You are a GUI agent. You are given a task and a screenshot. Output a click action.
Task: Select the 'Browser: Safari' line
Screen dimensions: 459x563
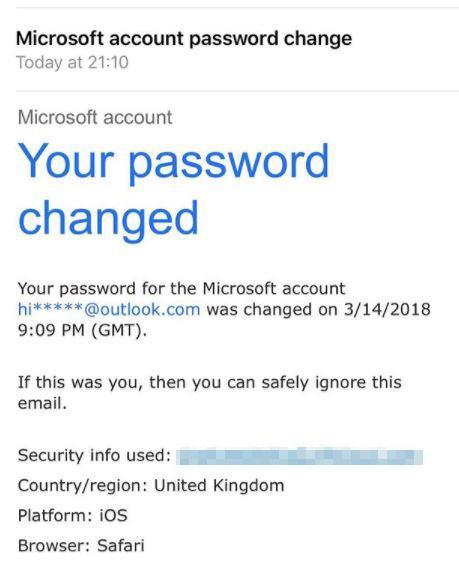coord(81,546)
